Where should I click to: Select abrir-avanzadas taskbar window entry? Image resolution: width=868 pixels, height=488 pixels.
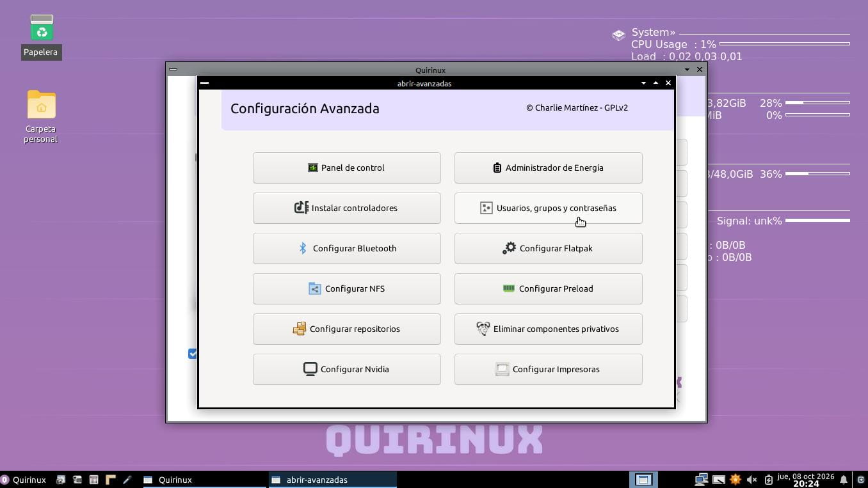332,480
